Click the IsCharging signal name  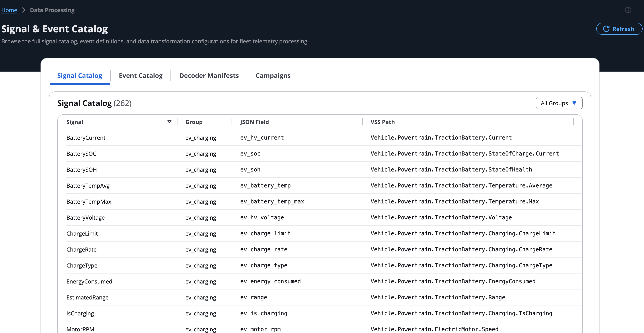click(80, 313)
